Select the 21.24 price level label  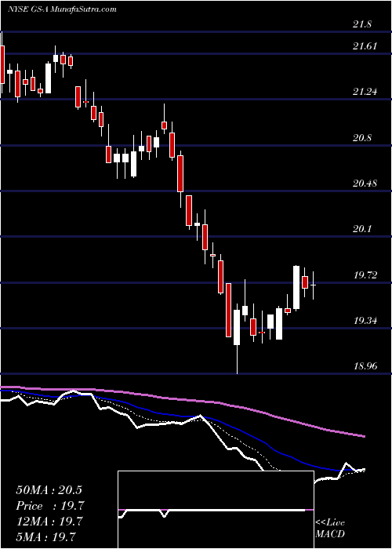(x=365, y=92)
